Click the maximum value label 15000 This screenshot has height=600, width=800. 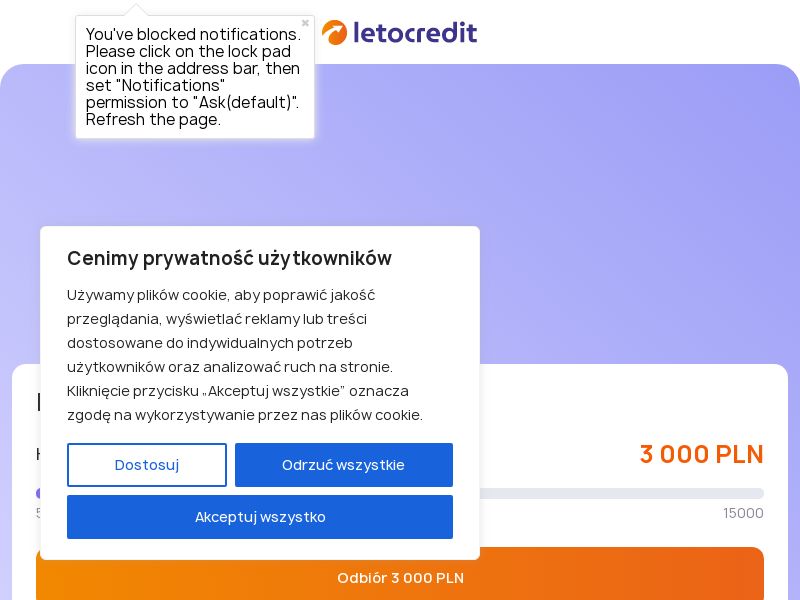pos(743,513)
